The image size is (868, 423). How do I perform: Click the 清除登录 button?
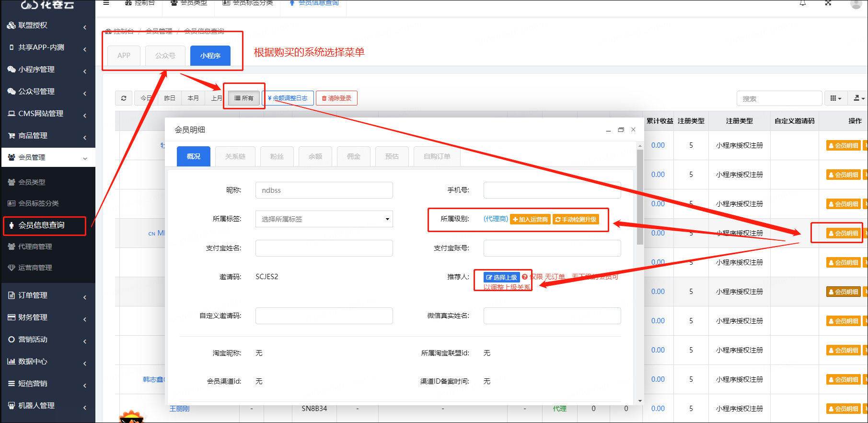pos(336,98)
